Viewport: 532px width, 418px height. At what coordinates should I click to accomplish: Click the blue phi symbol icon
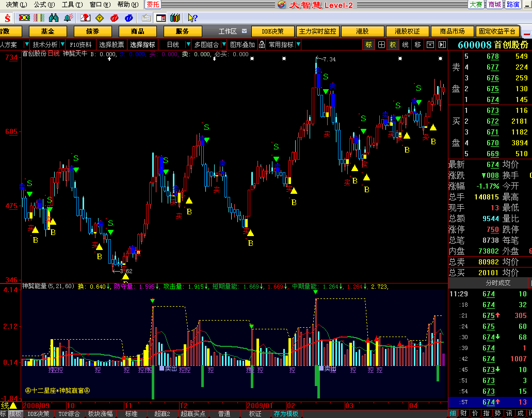point(129,18)
